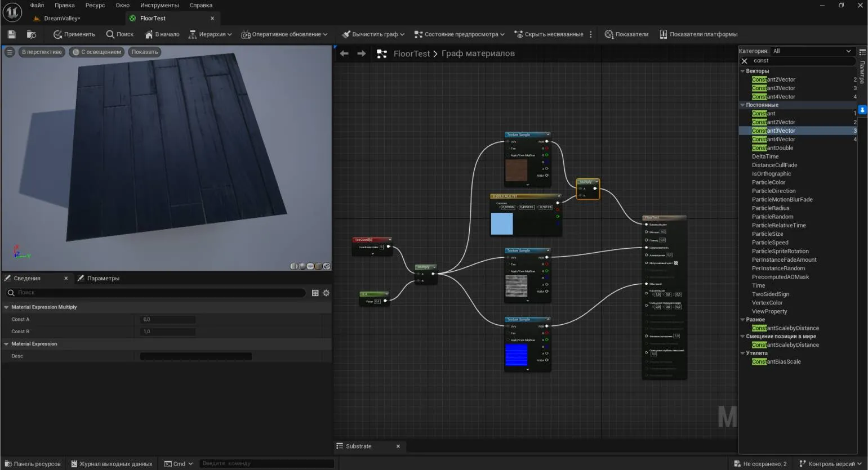This screenshot has height=470, width=868.
Task: Toggle the checkbox on the FloorTest material node
Action: tap(676, 263)
